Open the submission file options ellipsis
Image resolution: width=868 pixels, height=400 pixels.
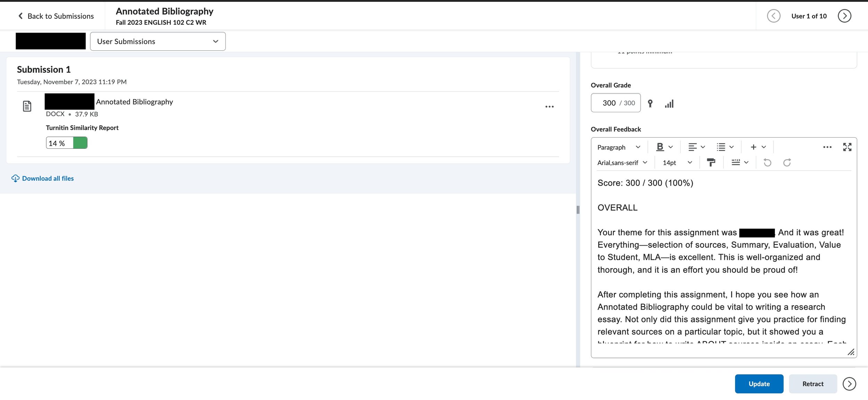[549, 107]
